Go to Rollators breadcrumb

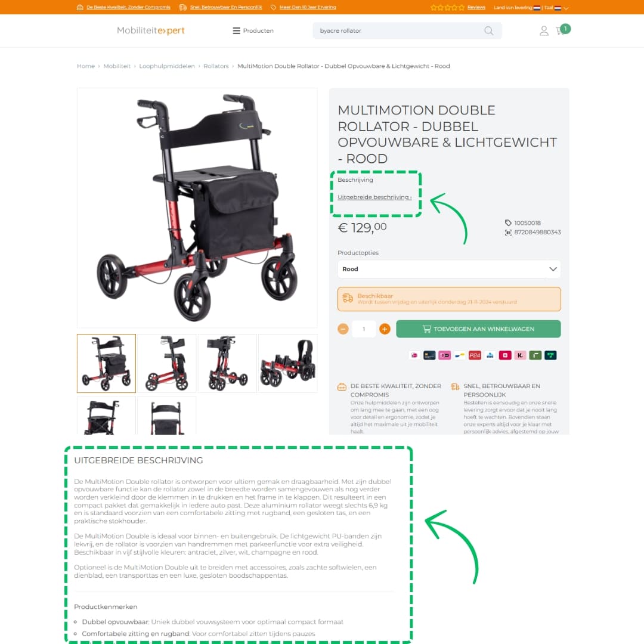click(x=216, y=66)
